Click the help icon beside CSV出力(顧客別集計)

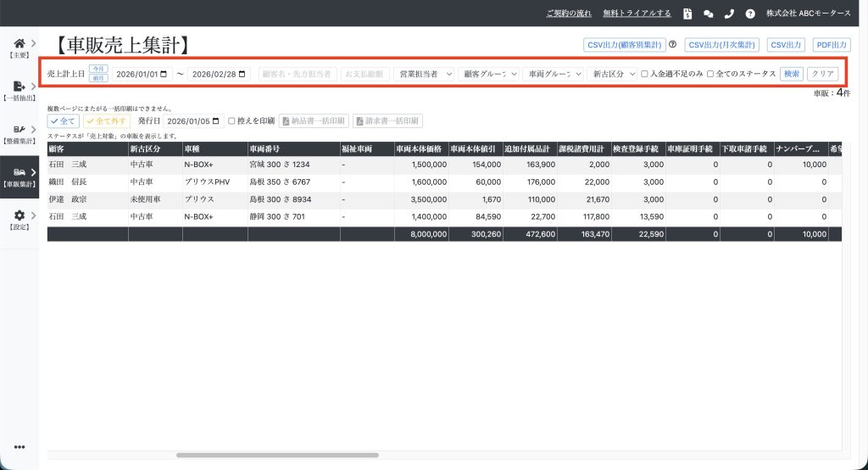[x=672, y=45]
